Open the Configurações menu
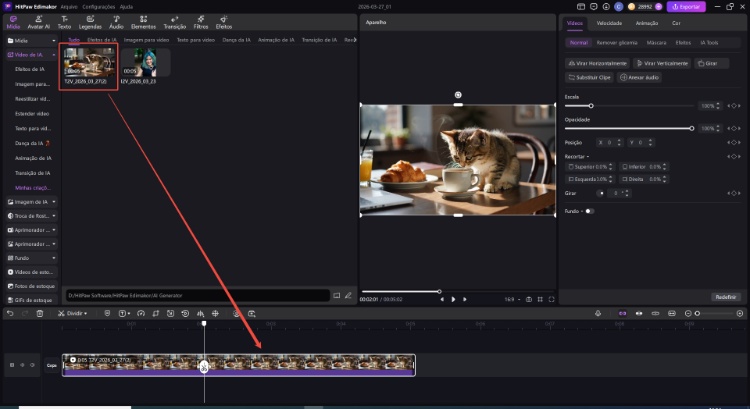 [x=99, y=7]
